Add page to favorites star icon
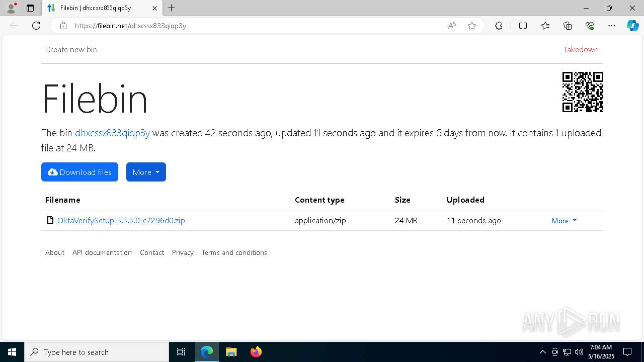 [x=472, y=26]
